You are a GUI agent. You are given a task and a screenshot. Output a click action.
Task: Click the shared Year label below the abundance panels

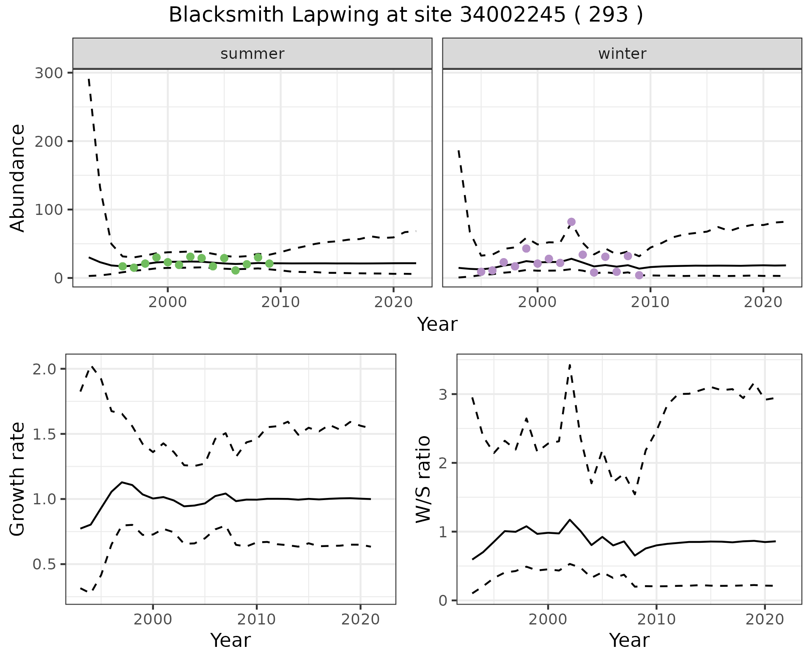(437, 324)
